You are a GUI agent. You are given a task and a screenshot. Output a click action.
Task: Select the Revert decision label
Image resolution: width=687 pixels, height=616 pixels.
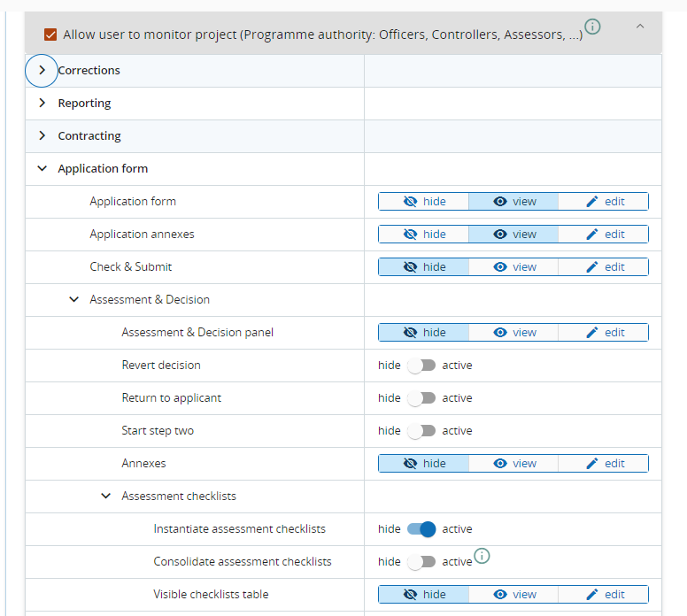pos(161,366)
